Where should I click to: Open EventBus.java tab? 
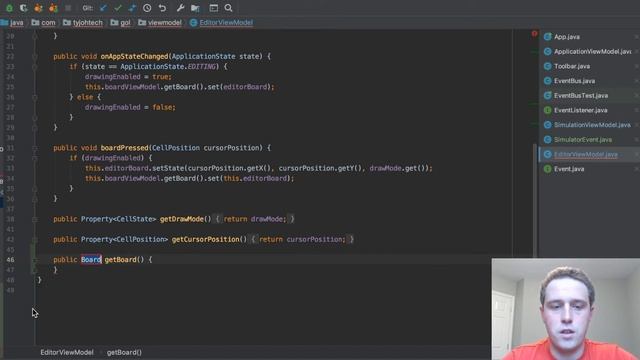tap(574, 81)
